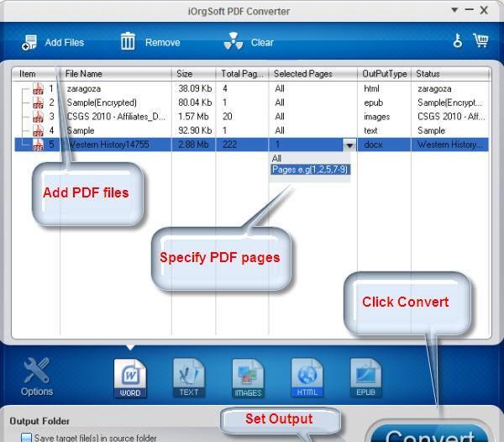Viewport: 504px width, 442px height.
Task: Open the registration key icon
Action: click(458, 41)
